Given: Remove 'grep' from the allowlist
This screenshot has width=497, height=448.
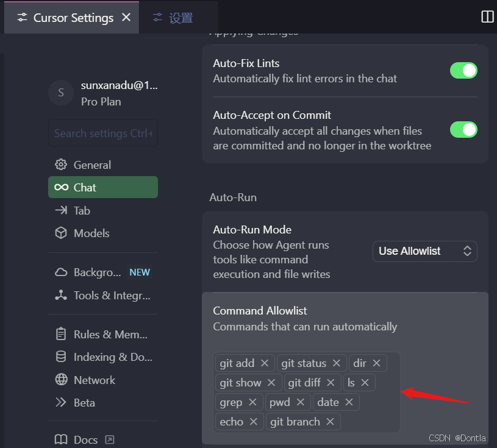Looking at the screenshot, I should 252,402.
